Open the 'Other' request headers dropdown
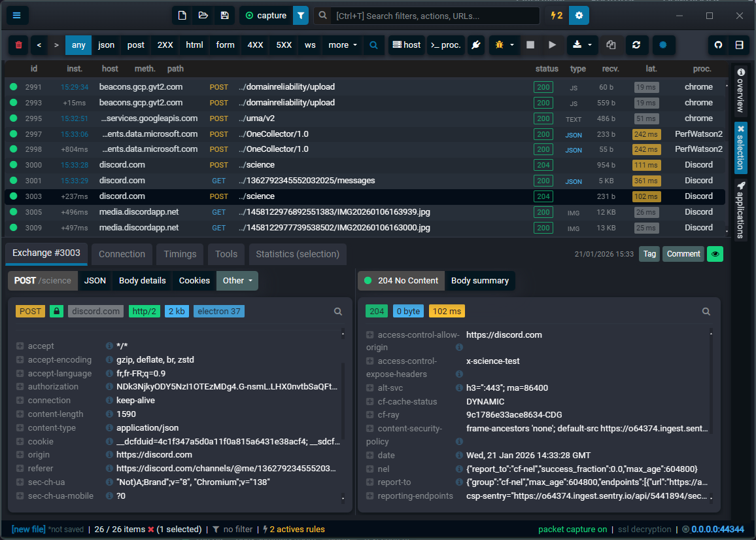The width and height of the screenshot is (756, 540). pyautogui.click(x=237, y=280)
